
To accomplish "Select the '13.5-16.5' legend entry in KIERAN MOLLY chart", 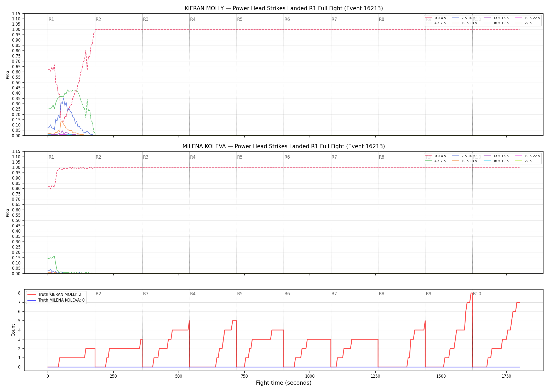I will (x=496, y=18).
